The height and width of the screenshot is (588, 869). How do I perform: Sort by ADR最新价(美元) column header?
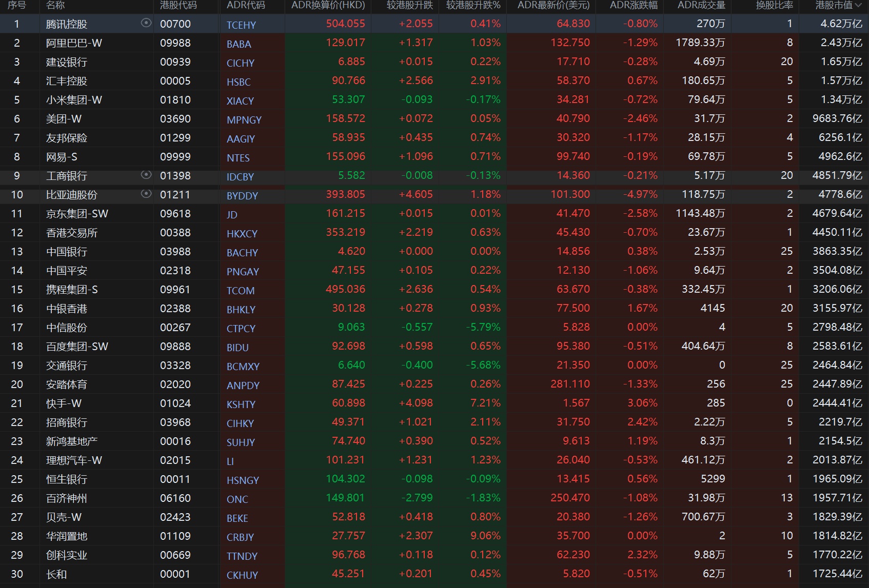554,5
